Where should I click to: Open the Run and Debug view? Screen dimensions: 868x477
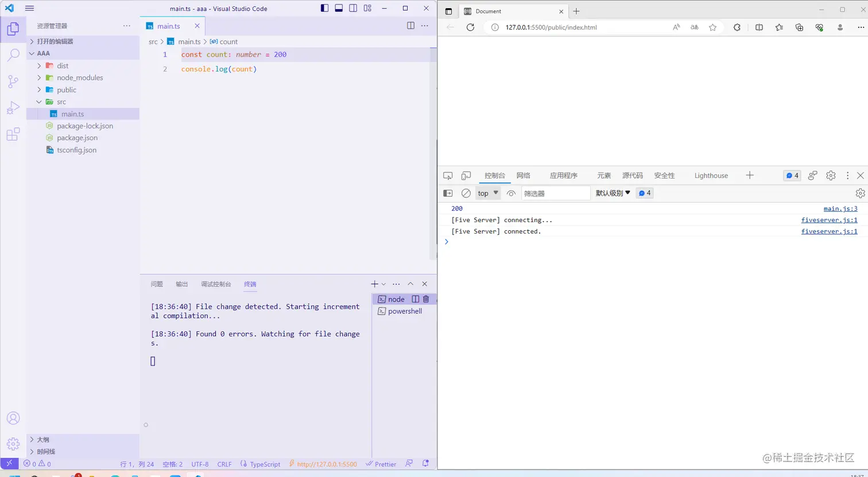click(13, 108)
